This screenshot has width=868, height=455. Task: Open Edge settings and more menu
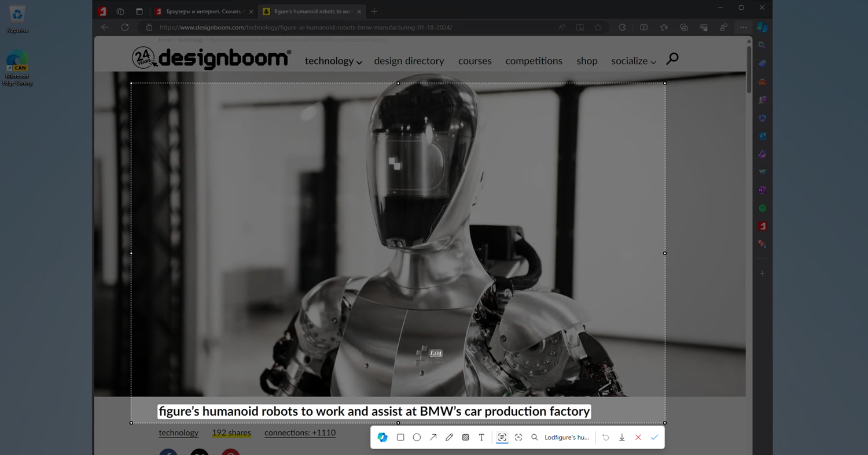744,27
